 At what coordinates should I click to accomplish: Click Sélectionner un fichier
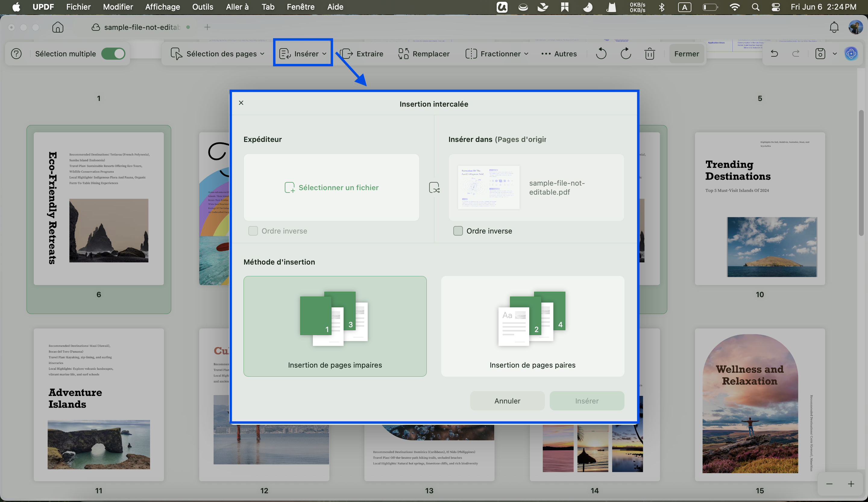pyautogui.click(x=331, y=187)
